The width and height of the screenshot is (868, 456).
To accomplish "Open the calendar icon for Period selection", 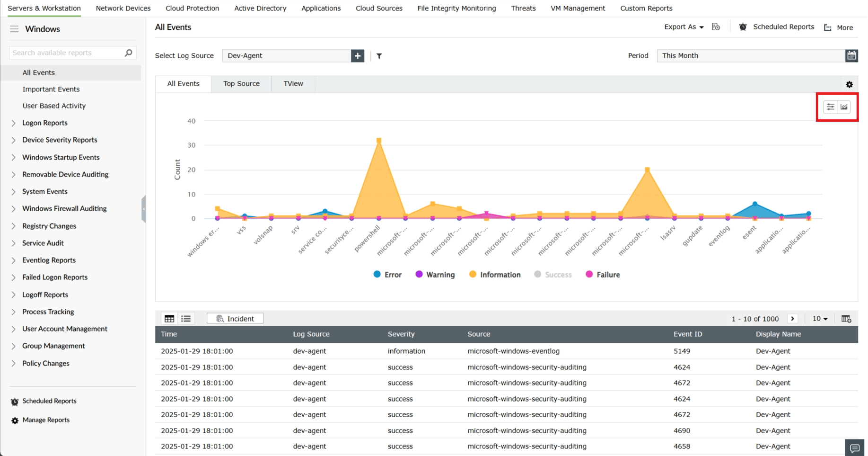I will (851, 55).
